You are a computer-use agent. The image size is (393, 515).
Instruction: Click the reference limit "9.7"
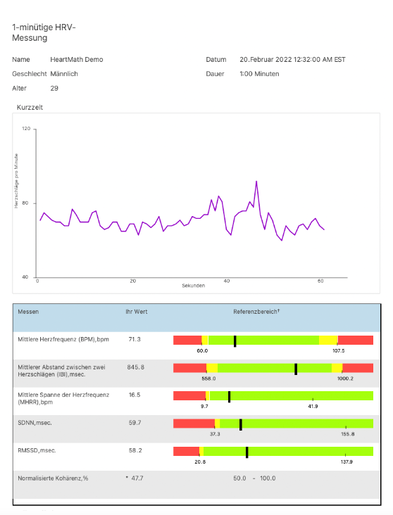click(204, 406)
